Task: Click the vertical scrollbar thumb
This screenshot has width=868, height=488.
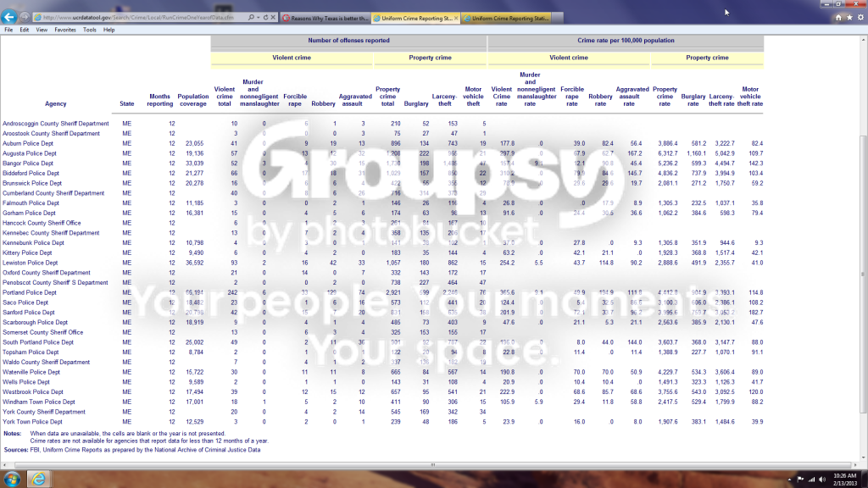Action: pyautogui.click(x=863, y=274)
